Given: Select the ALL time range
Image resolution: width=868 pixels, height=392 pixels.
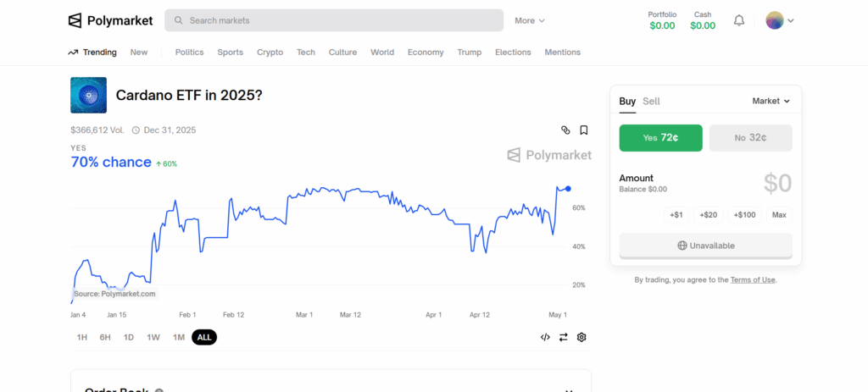Looking at the screenshot, I should 204,337.
